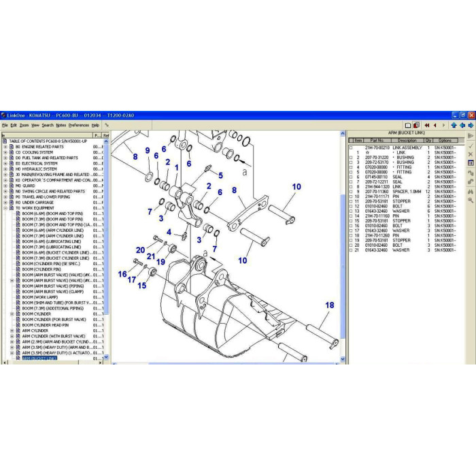Expand the SWING CIRCLE AND RELATED PARTS node
The width and height of the screenshot is (476, 476).
point(5,191)
